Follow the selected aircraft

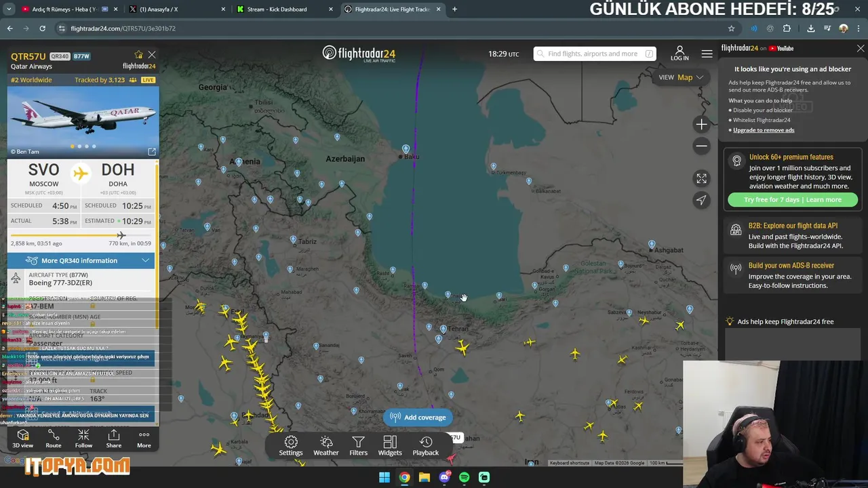point(83,439)
